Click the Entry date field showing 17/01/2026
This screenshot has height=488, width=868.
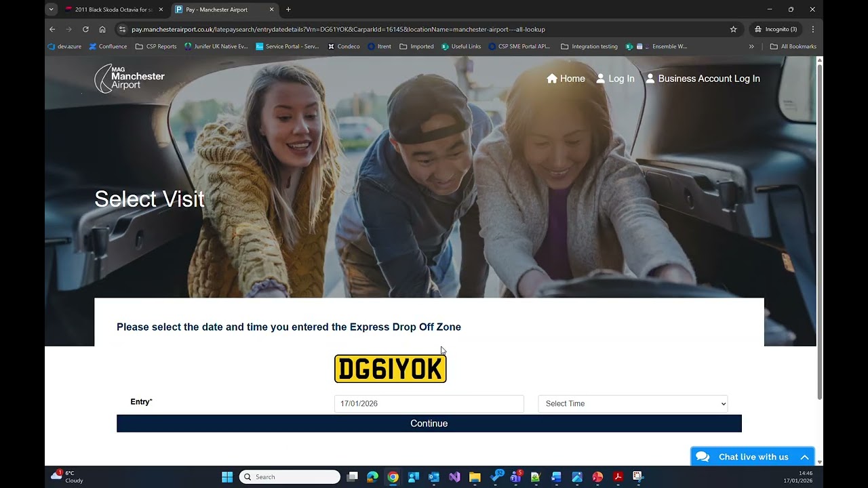tap(429, 404)
